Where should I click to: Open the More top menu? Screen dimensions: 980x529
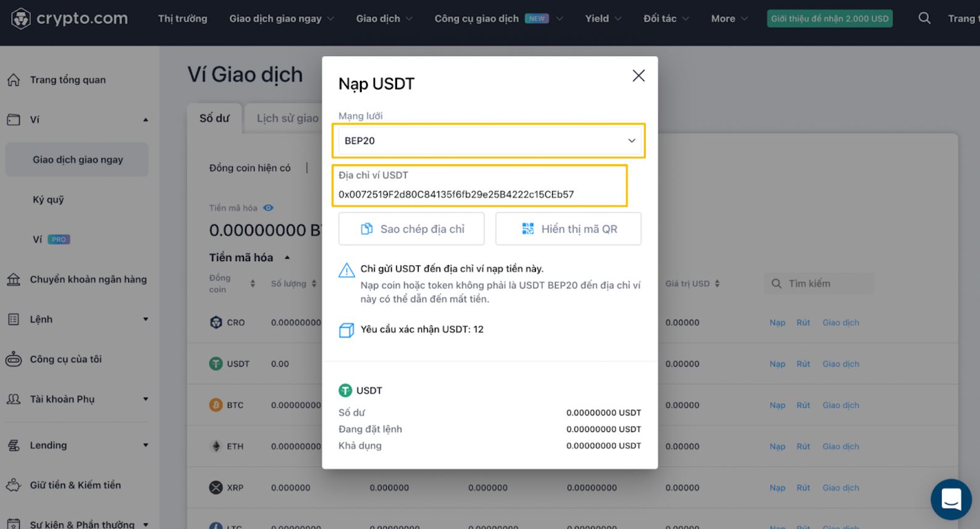coord(729,19)
